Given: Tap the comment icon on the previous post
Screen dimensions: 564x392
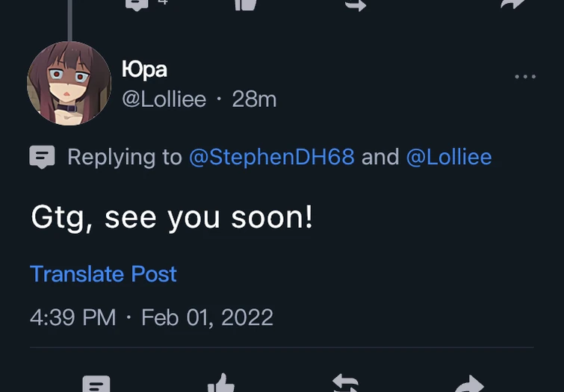Looking at the screenshot, I should point(136,4).
